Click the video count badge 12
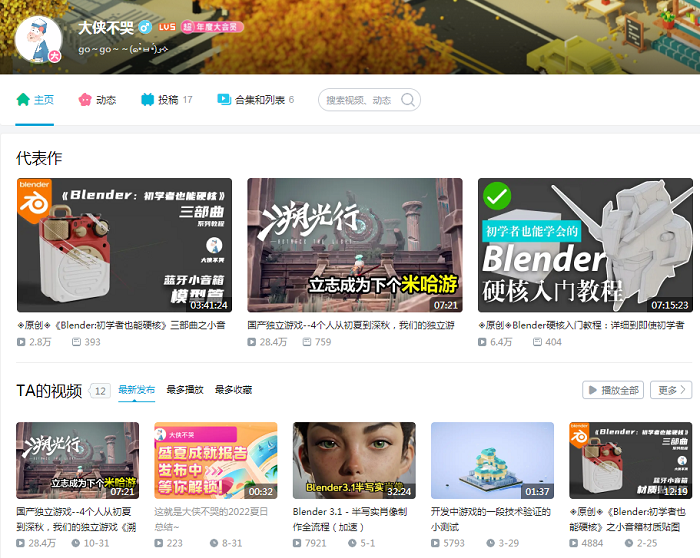 pyautogui.click(x=100, y=391)
